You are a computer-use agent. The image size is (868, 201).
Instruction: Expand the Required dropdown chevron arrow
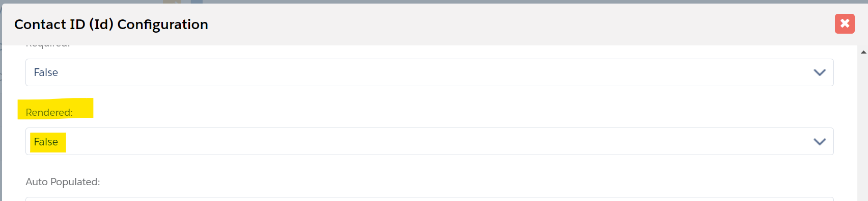coord(820,72)
